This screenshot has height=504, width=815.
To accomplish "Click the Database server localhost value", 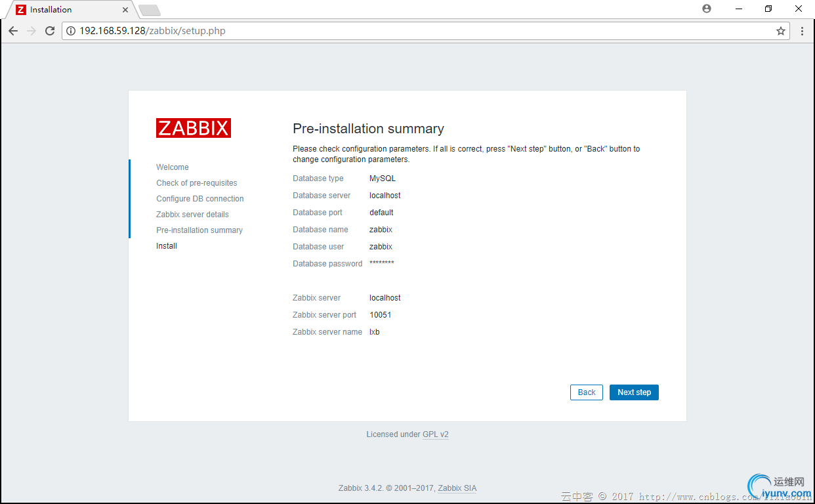I will (385, 196).
